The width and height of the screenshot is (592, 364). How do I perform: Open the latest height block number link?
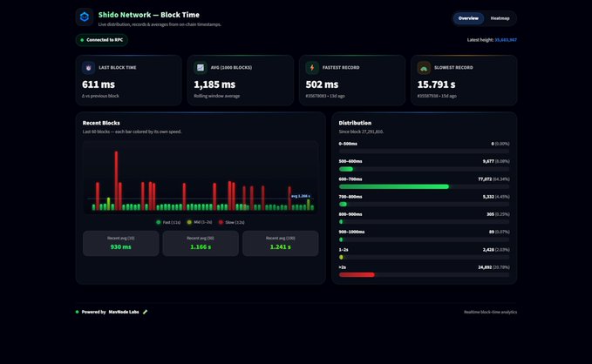pos(506,40)
